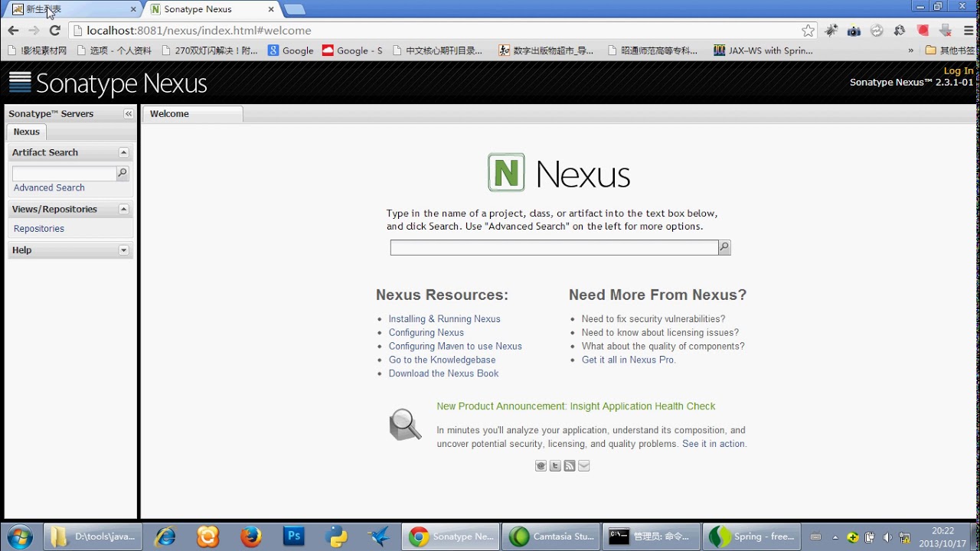The height and width of the screenshot is (551, 980).
Task: Open Installing & Running Nexus link
Action: (444, 319)
